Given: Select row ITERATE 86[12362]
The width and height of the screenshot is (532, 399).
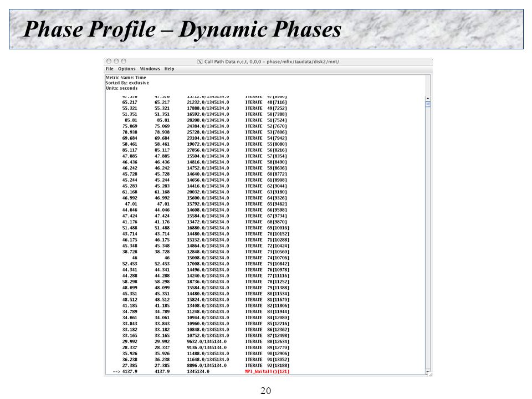Looking at the screenshot, I should [206, 330].
